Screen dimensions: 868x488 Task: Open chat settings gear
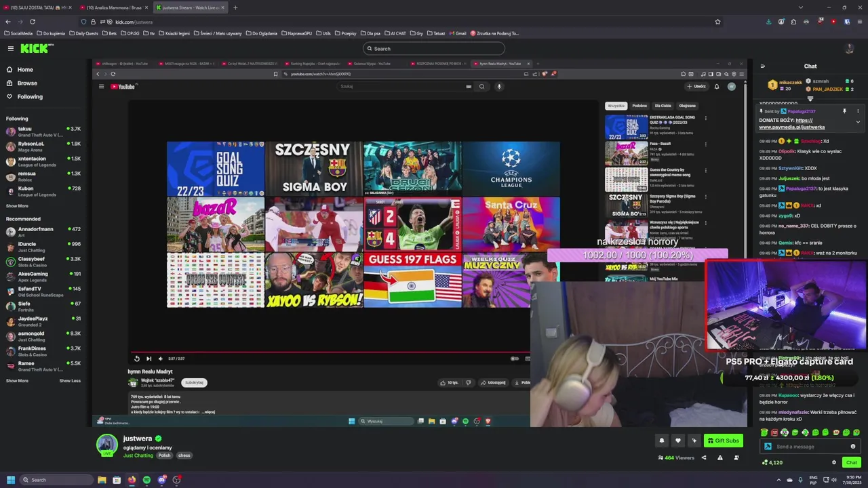(834, 462)
